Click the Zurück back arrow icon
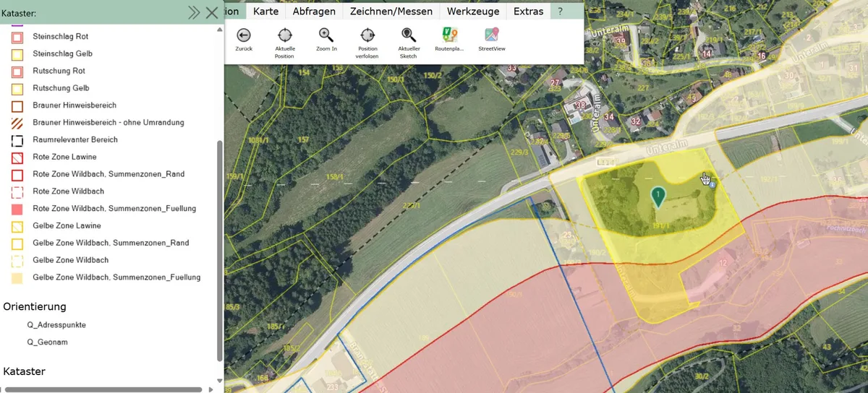Image resolution: width=868 pixels, height=393 pixels. tap(244, 35)
